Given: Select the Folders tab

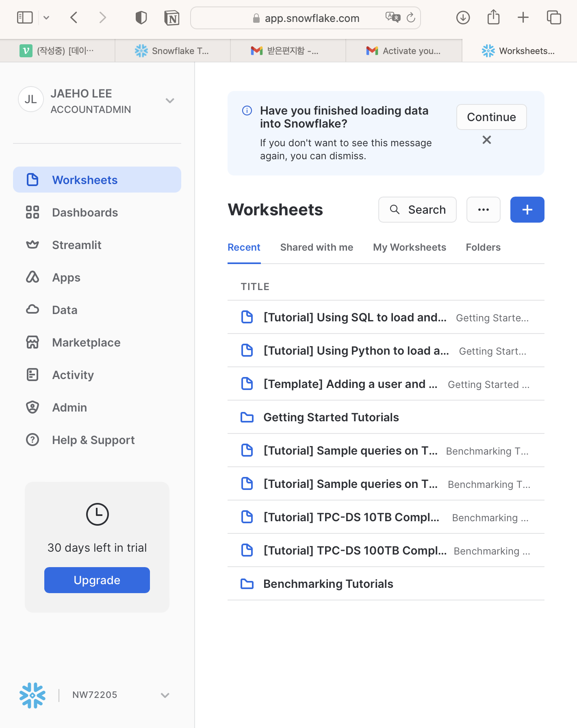Looking at the screenshot, I should click(x=483, y=247).
